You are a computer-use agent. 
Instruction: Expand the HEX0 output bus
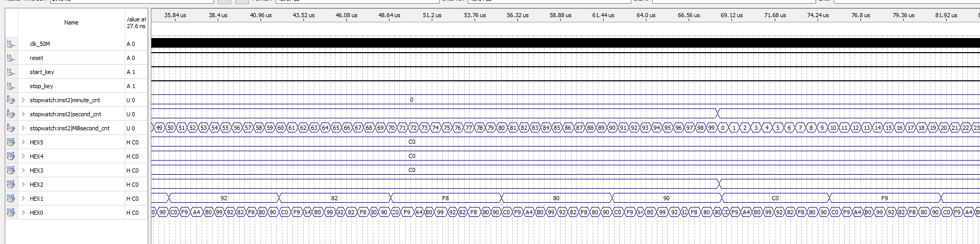[23, 212]
